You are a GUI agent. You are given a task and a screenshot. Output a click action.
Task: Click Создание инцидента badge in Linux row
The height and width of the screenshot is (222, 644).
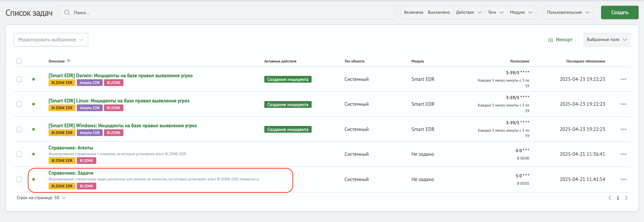tap(288, 104)
